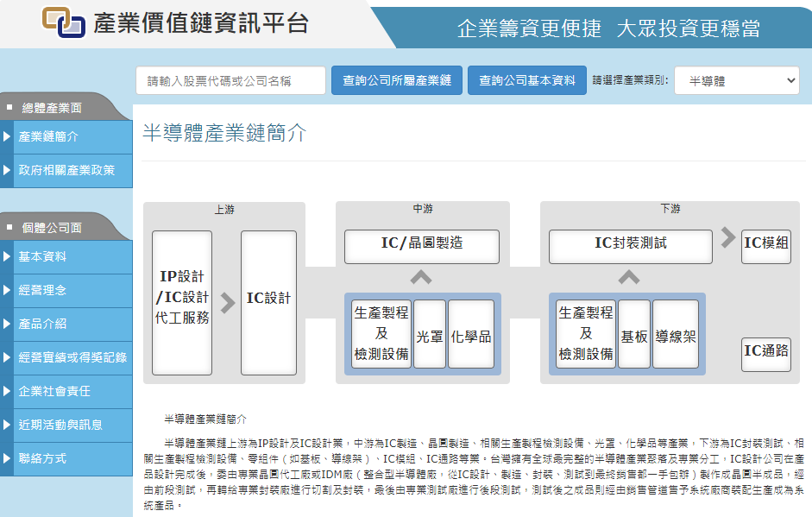Click arrow icon beside 產業鏈簡介
The height and width of the screenshot is (517, 812).
point(7,136)
